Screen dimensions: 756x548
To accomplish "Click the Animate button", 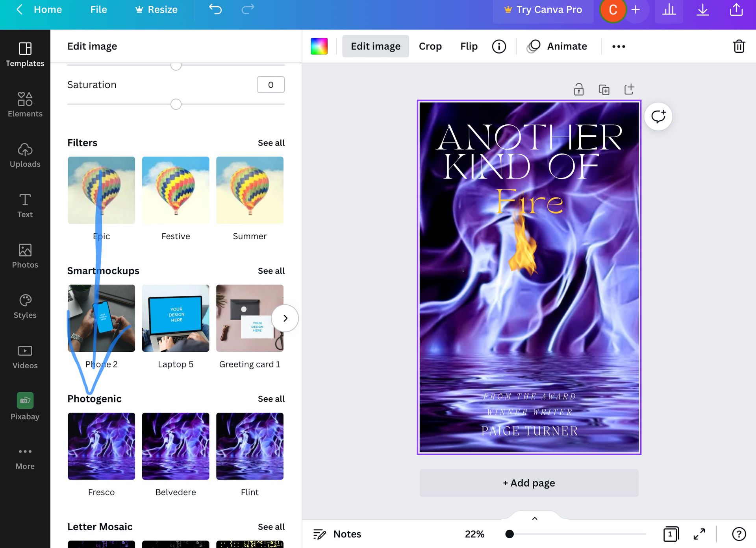I will (557, 46).
